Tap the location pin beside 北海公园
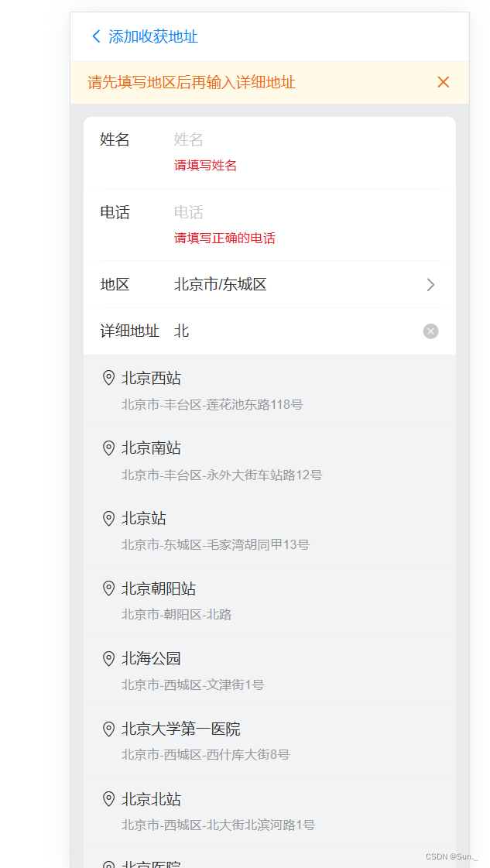This screenshot has height=868, width=490. tap(108, 658)
